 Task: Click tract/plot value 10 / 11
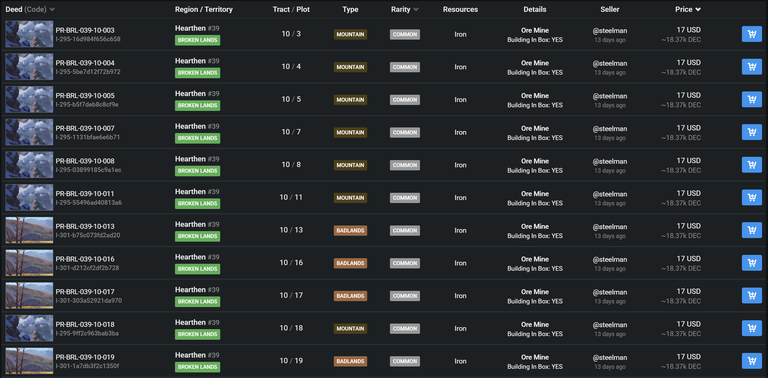point(291,197)
